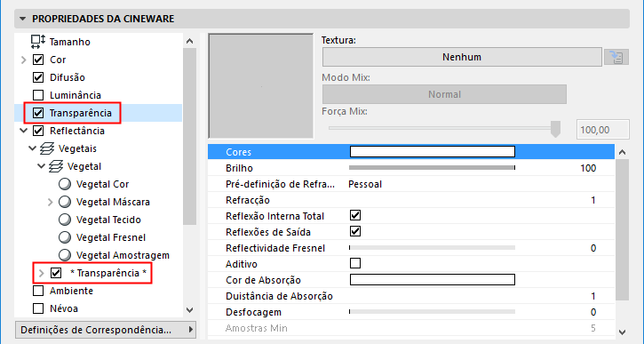
Task: Click the Vegetais layers icon
Action: pyautogui.click(x=47, y=148)
